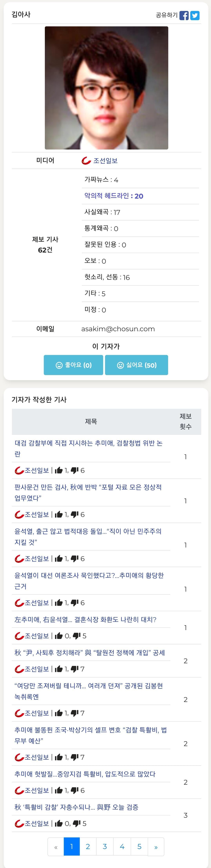Open article '대검 감찰부에 직접 지시하는 추미애'

click(x=88, y=449)
